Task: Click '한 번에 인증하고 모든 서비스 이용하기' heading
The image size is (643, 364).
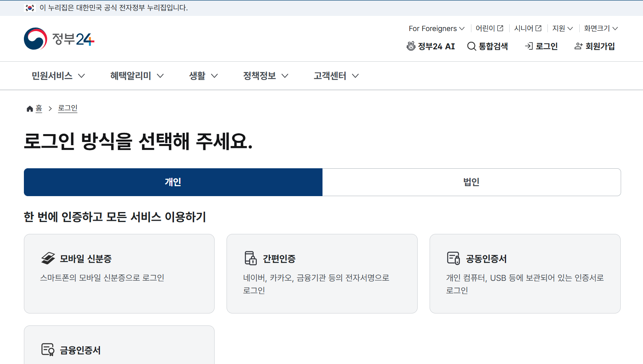Action: pyautogui.click(x=115, y=217)
